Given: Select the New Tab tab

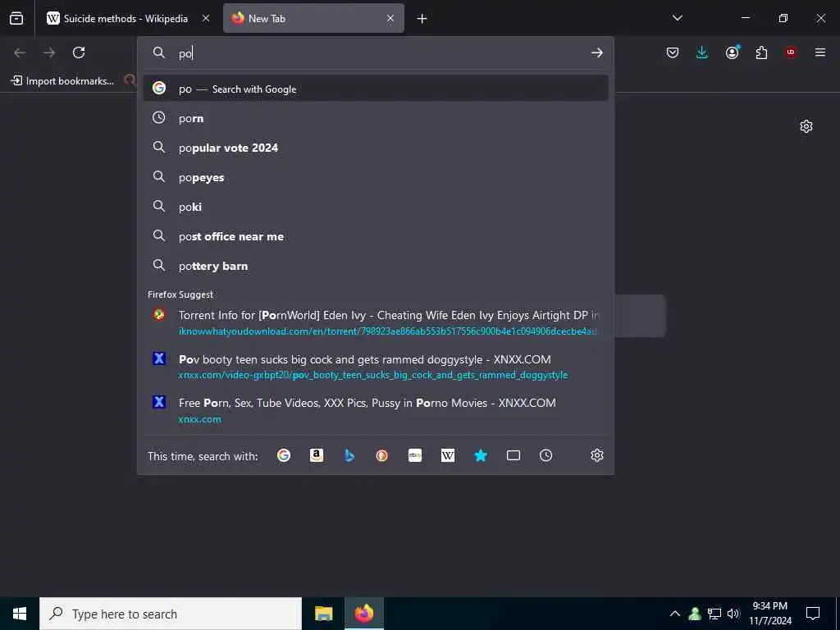Looking at the screenshot, I should click(313, 18).
